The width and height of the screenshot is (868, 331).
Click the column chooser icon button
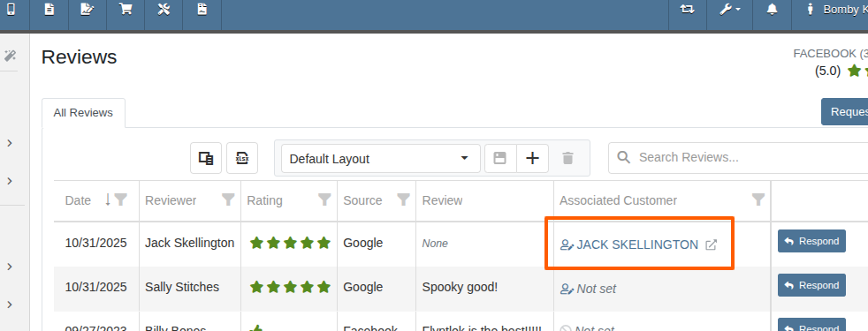(206, 158)
